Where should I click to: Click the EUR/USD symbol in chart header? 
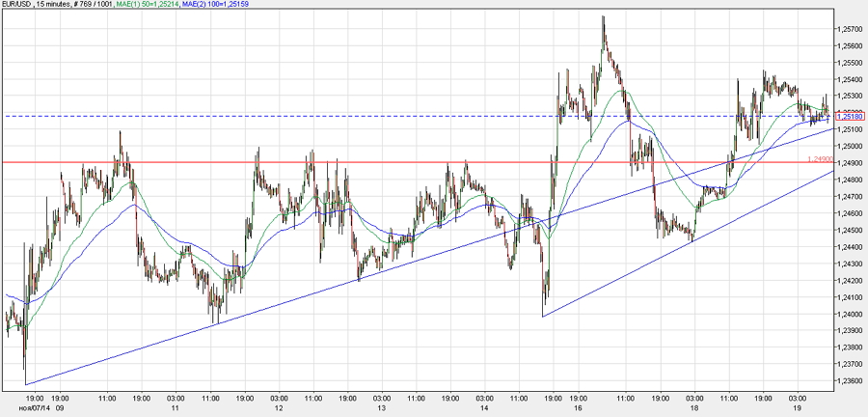[x=16, y=5]
